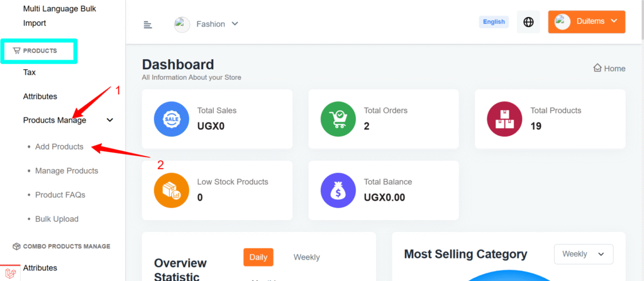Open the Weekly category filter dropdown
The height and width of the screenshot is (281, 644).
(x=583, y=254)
